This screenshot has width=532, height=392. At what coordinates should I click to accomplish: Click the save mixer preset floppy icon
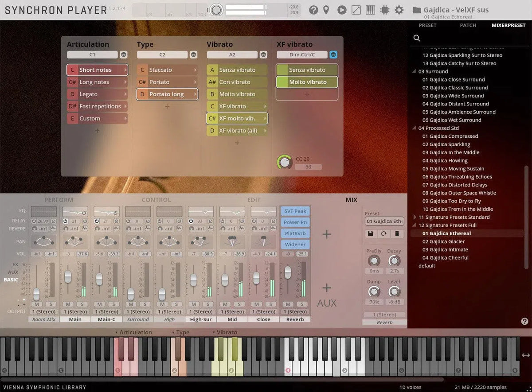(x=371, y=233)
